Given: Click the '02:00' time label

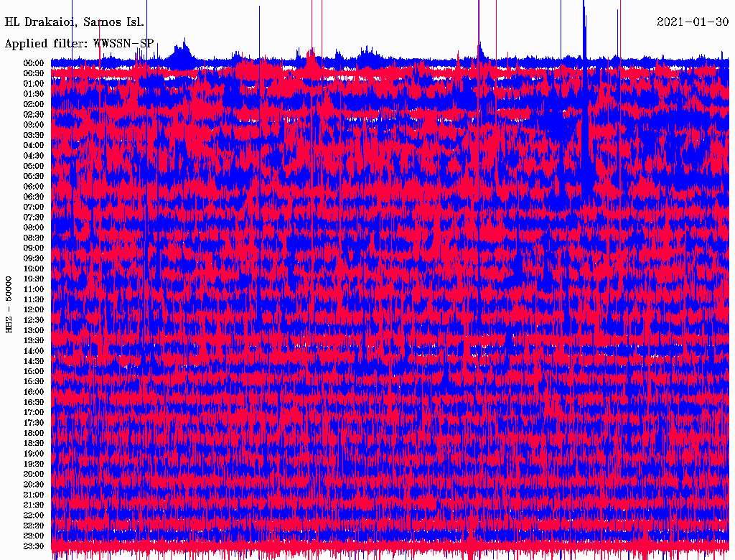Looking at the screenshot, I should click(34, 104).
